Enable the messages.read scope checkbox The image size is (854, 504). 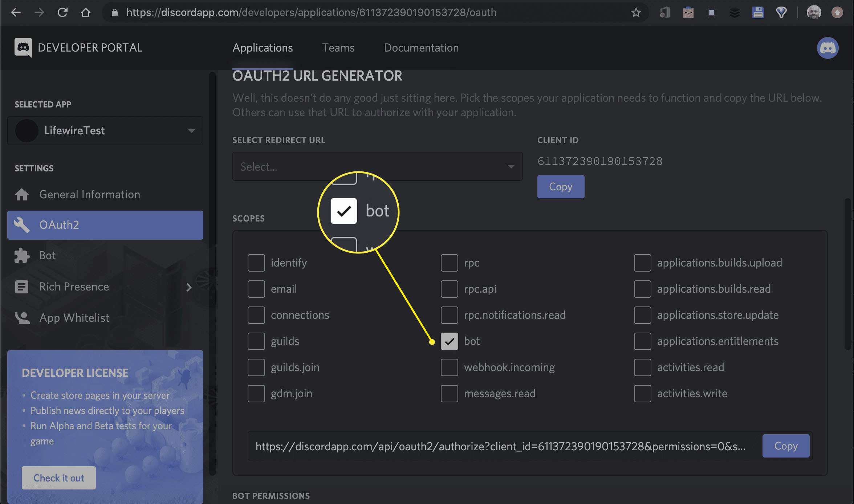pos(450,394)
